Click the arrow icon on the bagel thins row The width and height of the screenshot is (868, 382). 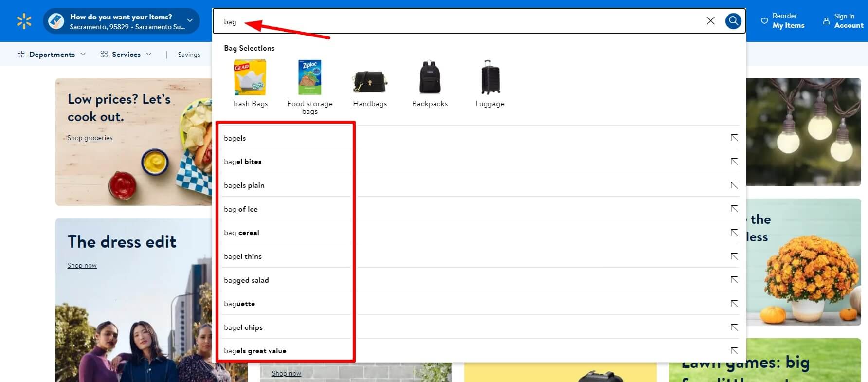734,256
